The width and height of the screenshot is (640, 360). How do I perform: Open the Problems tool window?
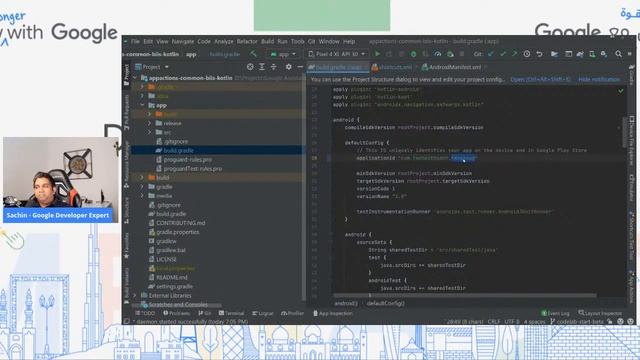point(176,313)
